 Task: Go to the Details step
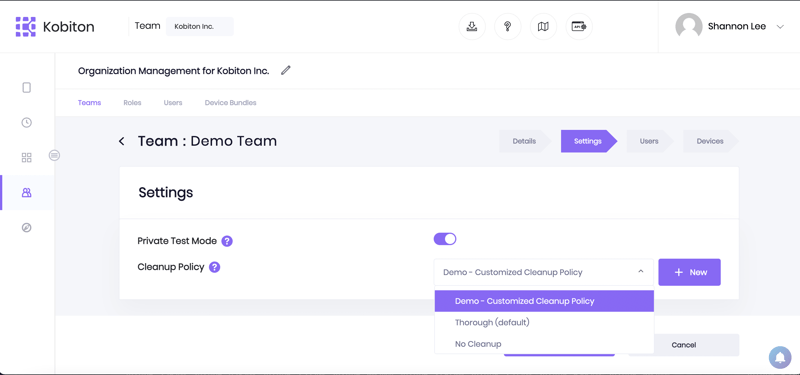[524, 141]
